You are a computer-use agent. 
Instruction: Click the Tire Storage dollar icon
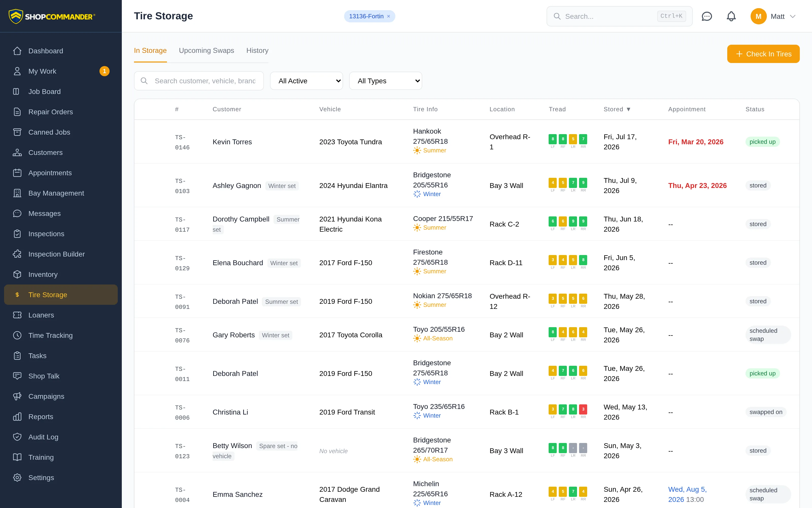17,295
